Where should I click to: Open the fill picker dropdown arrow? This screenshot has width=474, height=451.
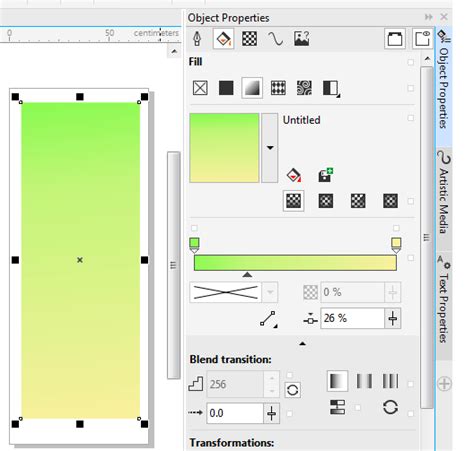(x=270, y=148)
